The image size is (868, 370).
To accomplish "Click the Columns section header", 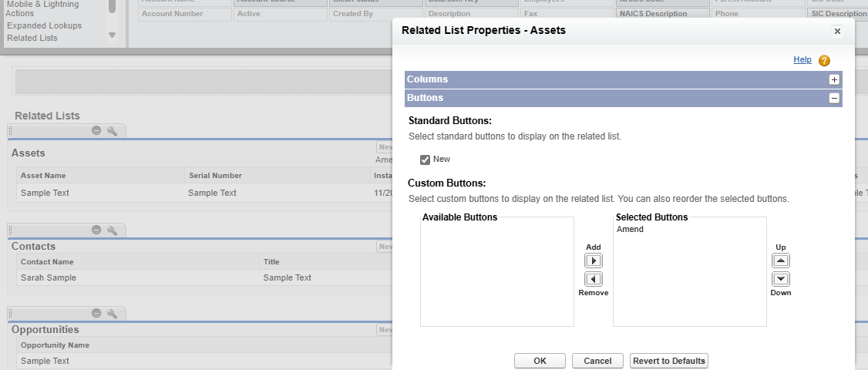I will pos(624,79).
